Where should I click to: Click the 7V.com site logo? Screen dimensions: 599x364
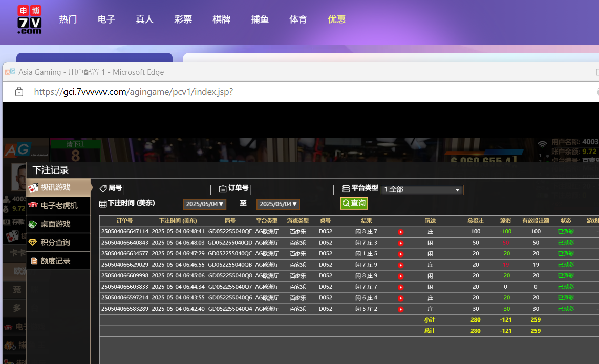(29, 19)
